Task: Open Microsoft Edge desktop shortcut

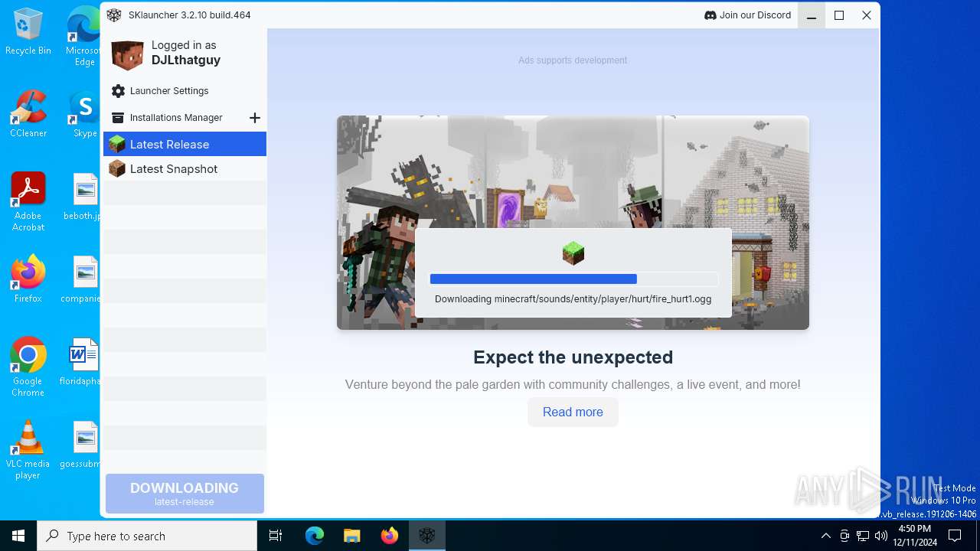Action: (x=84, y=37)
